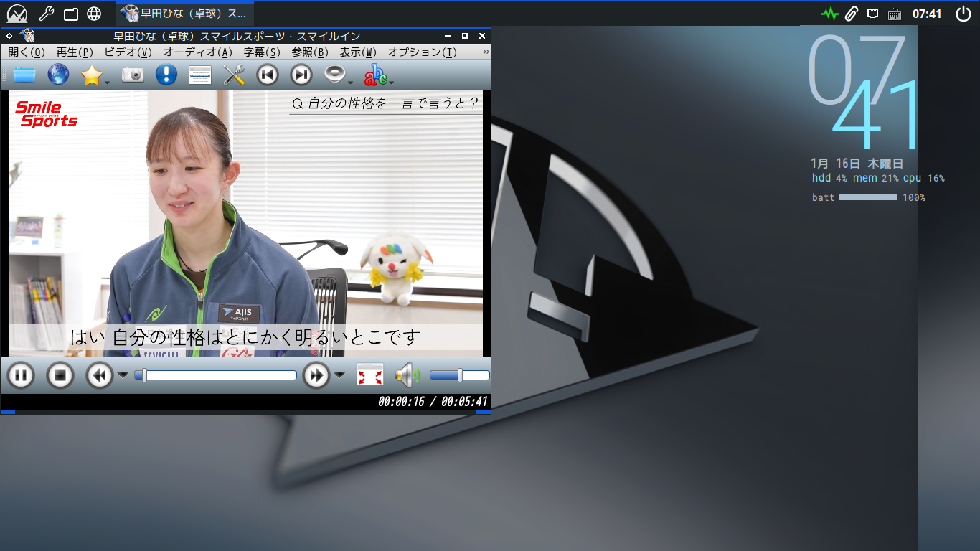Image resolution: width=980 pixels, height=551 pixels.
Task: Click the video seek bar
Action: 219,375
